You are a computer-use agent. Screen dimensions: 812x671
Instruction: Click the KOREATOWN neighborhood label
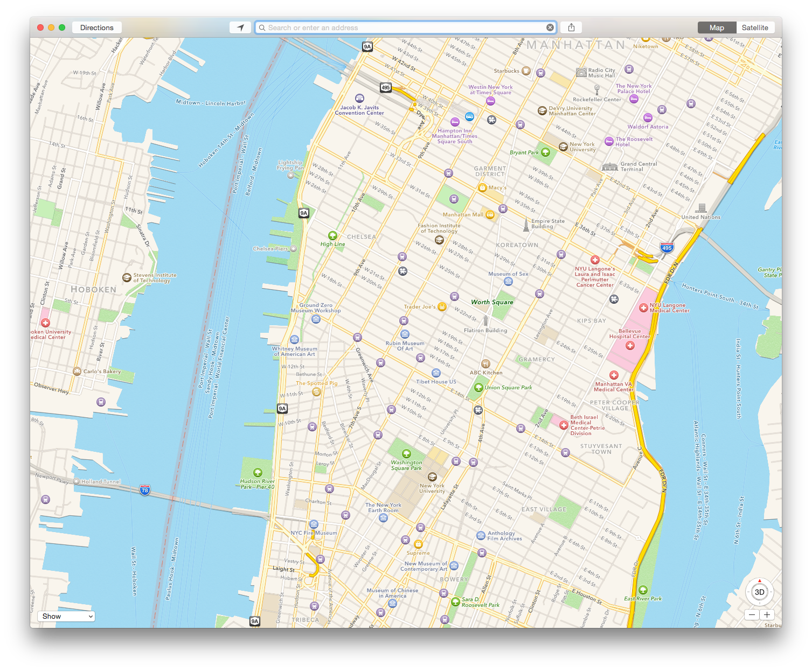point(517,245)
